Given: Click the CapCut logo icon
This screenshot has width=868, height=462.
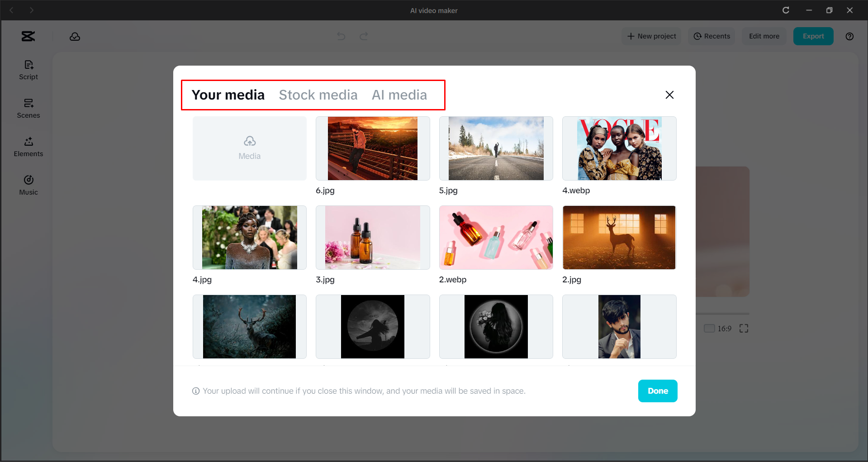Looking at the screenshot, I should point(28,36).
